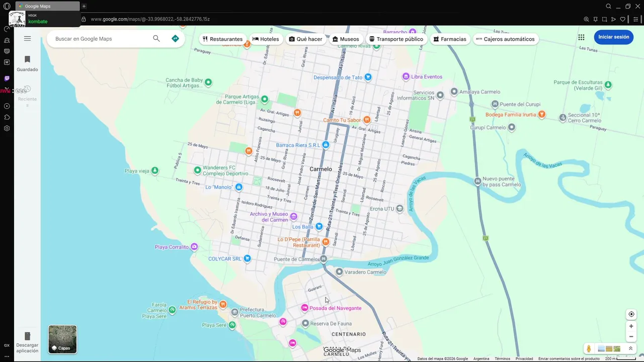Click Los Balla shop pin
This screenshot has height=362, width=644.
point(319,227)
